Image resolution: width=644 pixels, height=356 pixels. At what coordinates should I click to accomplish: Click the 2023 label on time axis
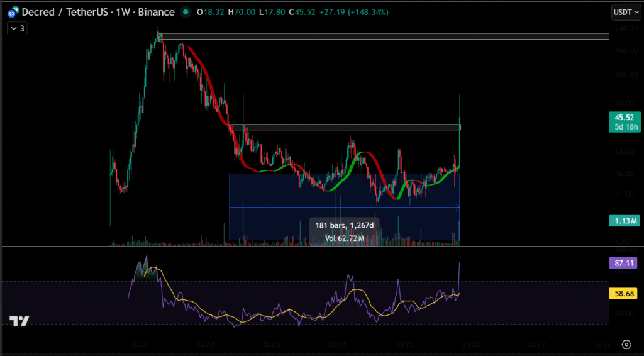click(x=272, y=344)
